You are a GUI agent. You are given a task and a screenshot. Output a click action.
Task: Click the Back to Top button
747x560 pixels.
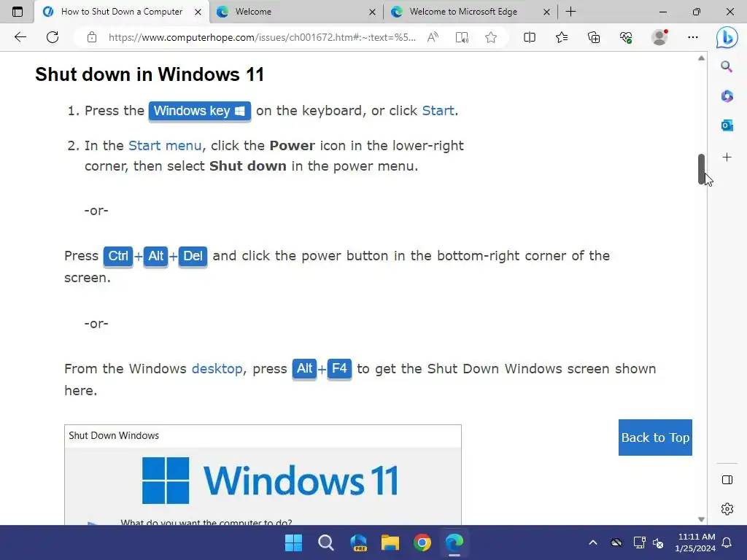(x=655, y=437)
